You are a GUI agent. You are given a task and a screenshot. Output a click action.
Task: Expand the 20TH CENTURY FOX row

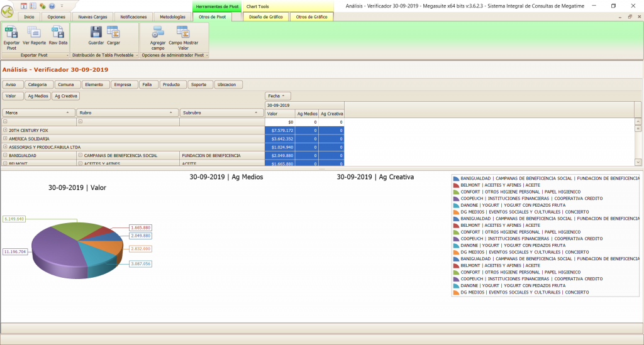coord(5,130)
